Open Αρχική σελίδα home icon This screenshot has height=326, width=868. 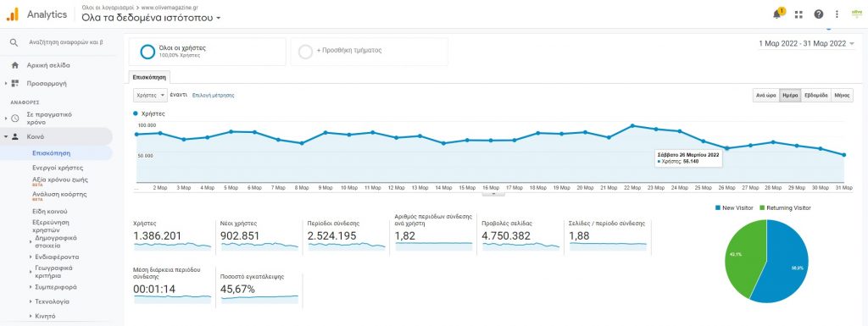click(x=15, y=65)
